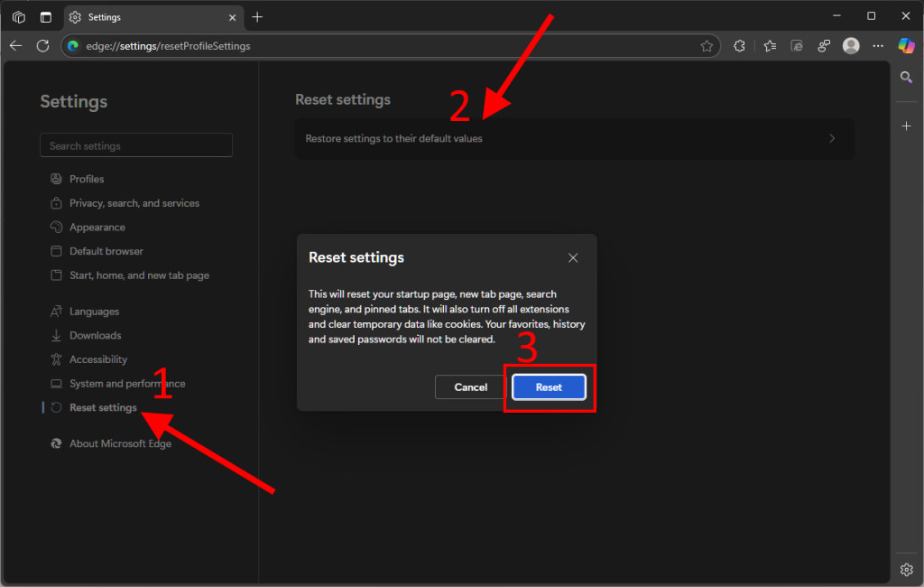924x587 pixels.
Task: Click the Extensions puzzle icon in toolbar
Action: click(739, 46)
